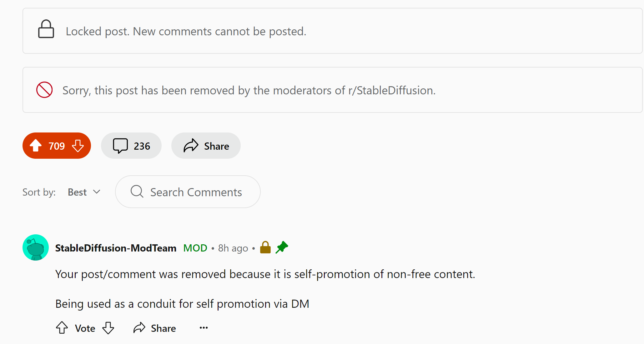Expand the sort chevron next to Best
This screenshot has height=344, width=644.
click(x=97, y=192)
